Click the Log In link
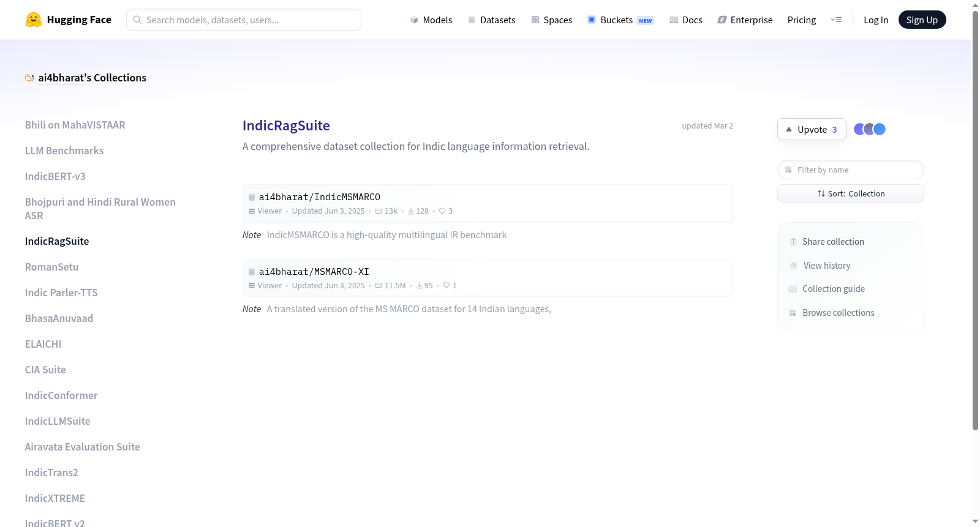980x527 pixels. tap(876, 20)
